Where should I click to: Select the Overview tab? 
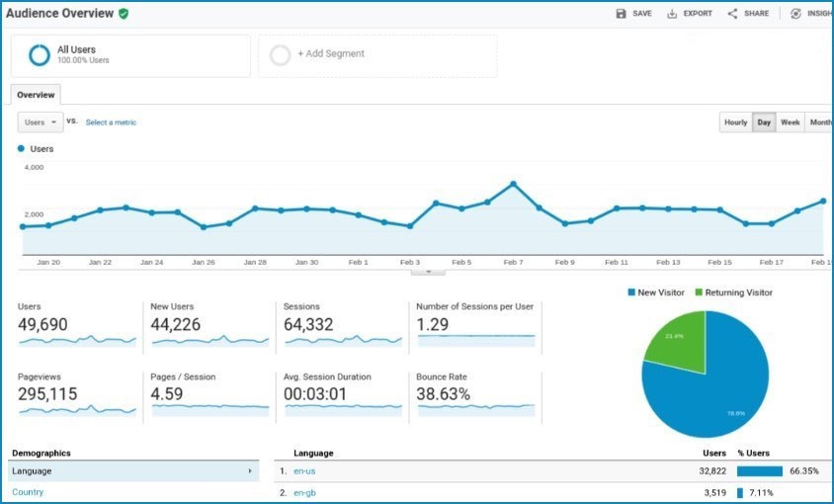tap(36, 95)
